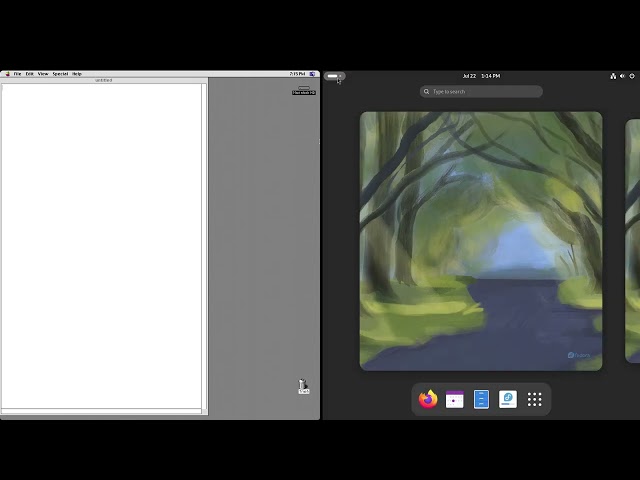This screenshot has width=640, height=480.
Task: Click the untitled window horizontal scrollbar
Action: (101, 411)
